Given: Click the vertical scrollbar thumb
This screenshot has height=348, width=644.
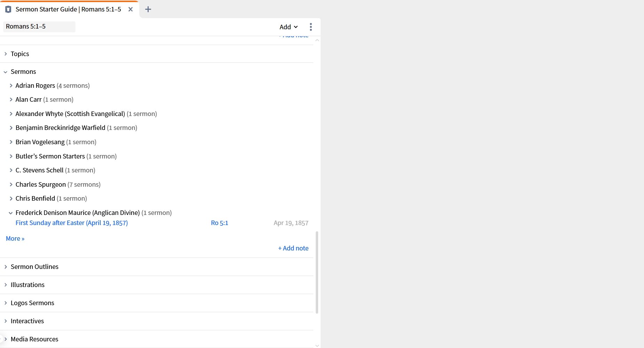Looking at the screenshot, I should [x=317, y=272].
